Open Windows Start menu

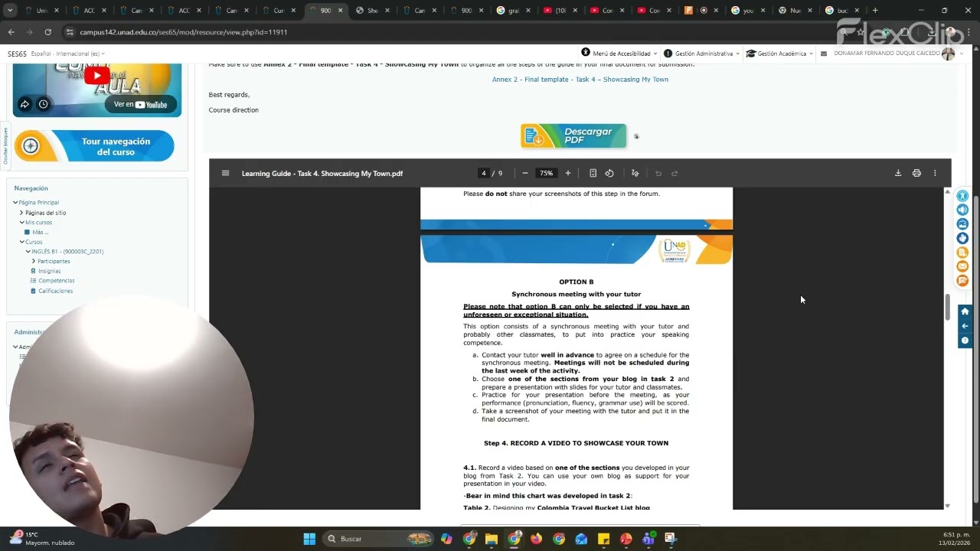(x=309, y=539)
